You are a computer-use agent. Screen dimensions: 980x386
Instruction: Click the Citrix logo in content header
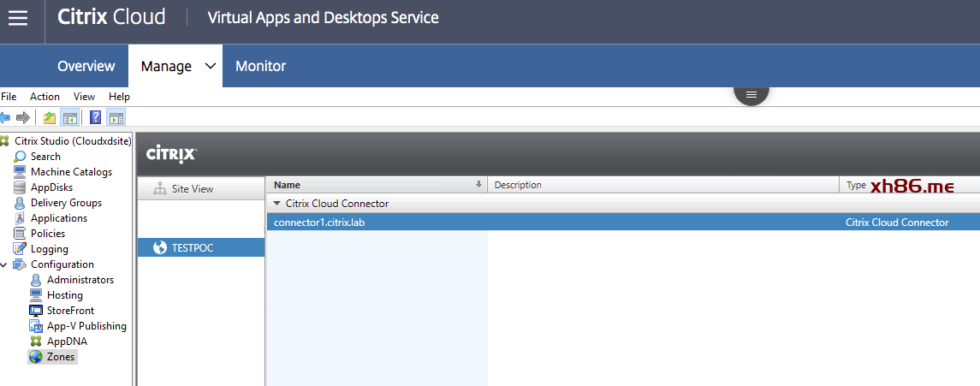click(x=171, y=154)
